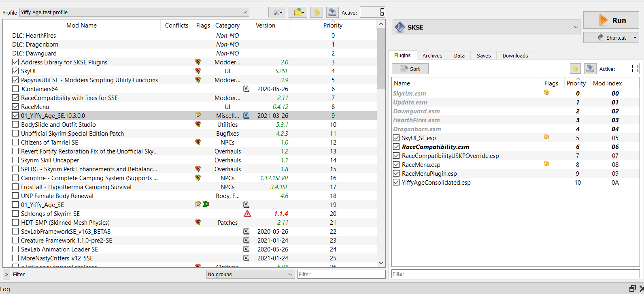Viewport: 644px width, 294px height.
Task: Click notes flag for 01_Yiffy_Age_SE.10.3.0.0
Action: point(198,115)
